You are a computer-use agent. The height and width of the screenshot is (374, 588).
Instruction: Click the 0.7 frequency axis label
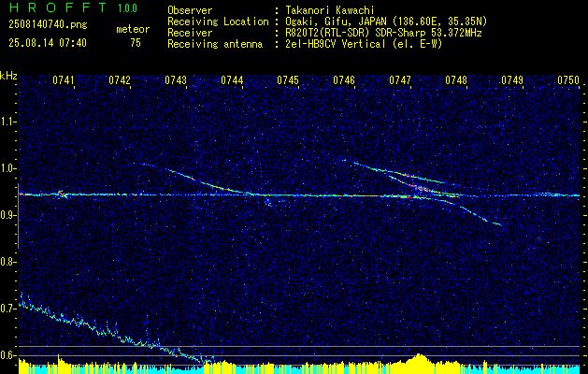coord(7,309)
